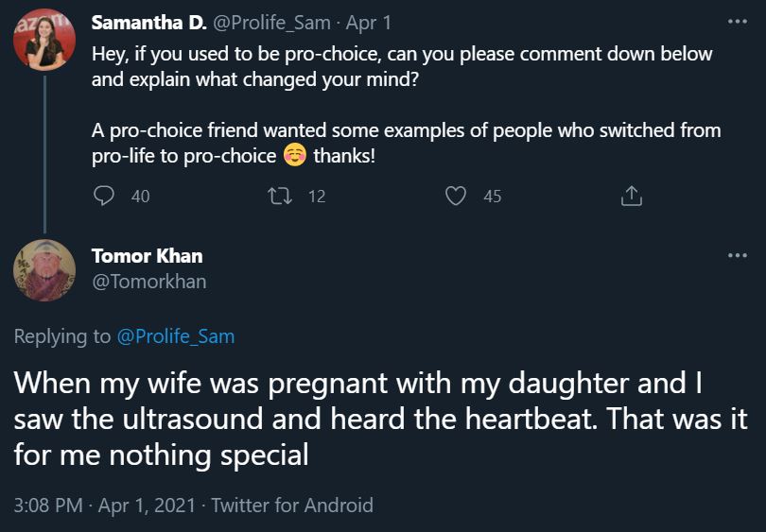
Task: Open Tomor Khan's profile avatar
Action: pos(44,270)
